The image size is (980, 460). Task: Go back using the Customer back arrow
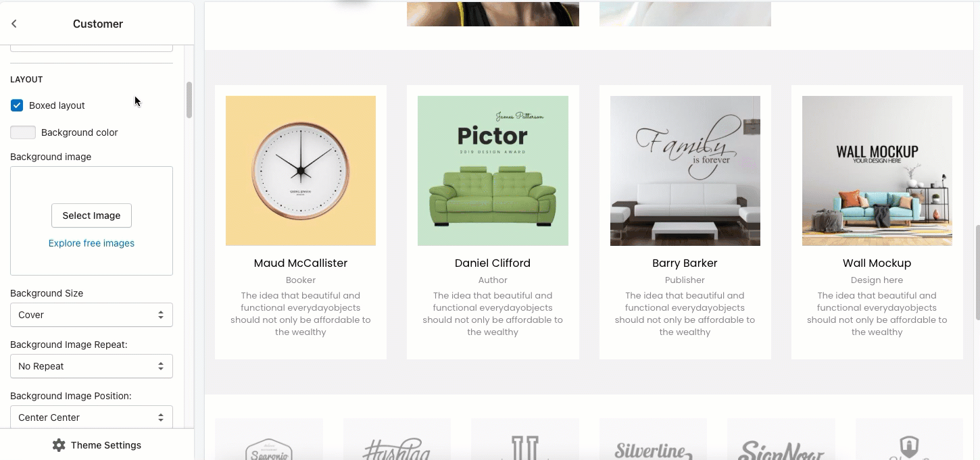click(x=14, y=24)
